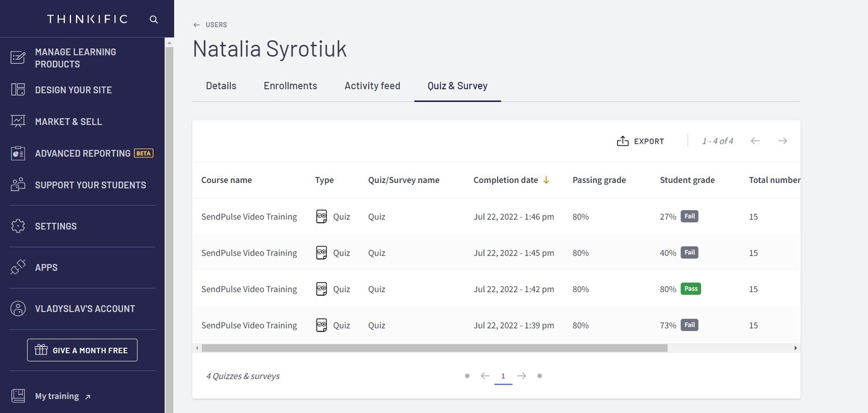868x413 pixels.
Task: Click the Vladyslav's Account avatar icon
Action: pyautogui.click(x=18, y=309)
